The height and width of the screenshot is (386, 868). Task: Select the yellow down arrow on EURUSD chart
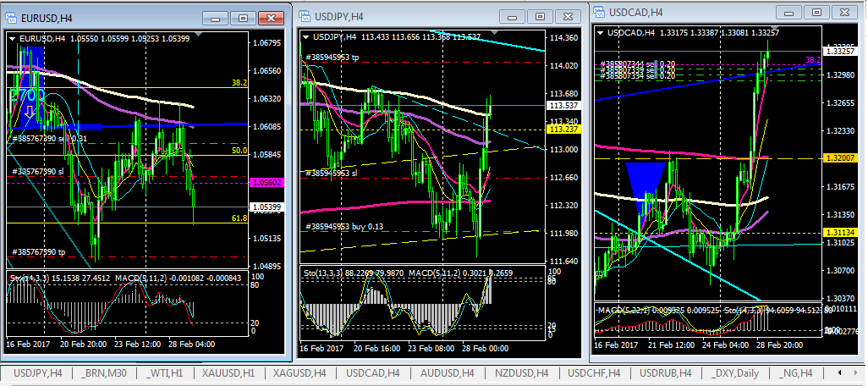click(28, 113)
